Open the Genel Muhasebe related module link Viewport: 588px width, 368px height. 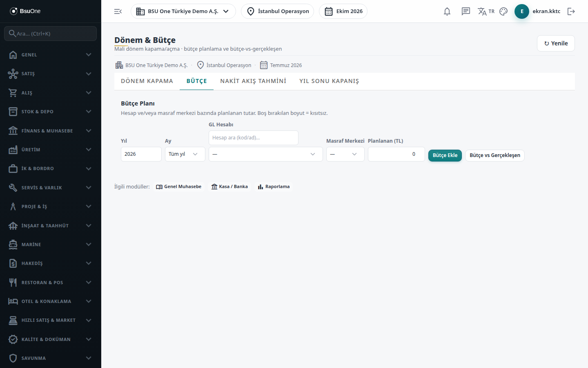pos(179,187)
